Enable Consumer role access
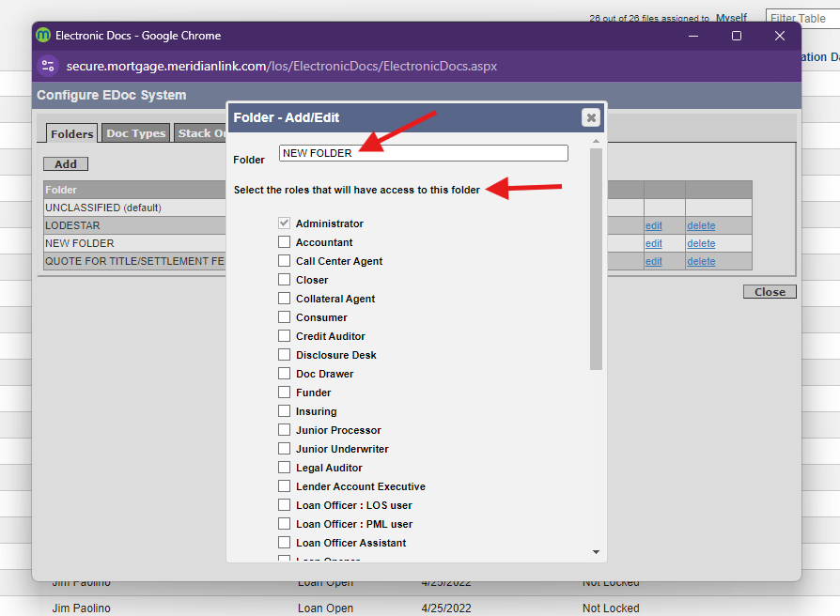Image resolution: width=840 pixels, height=616 pixels. 284,316
